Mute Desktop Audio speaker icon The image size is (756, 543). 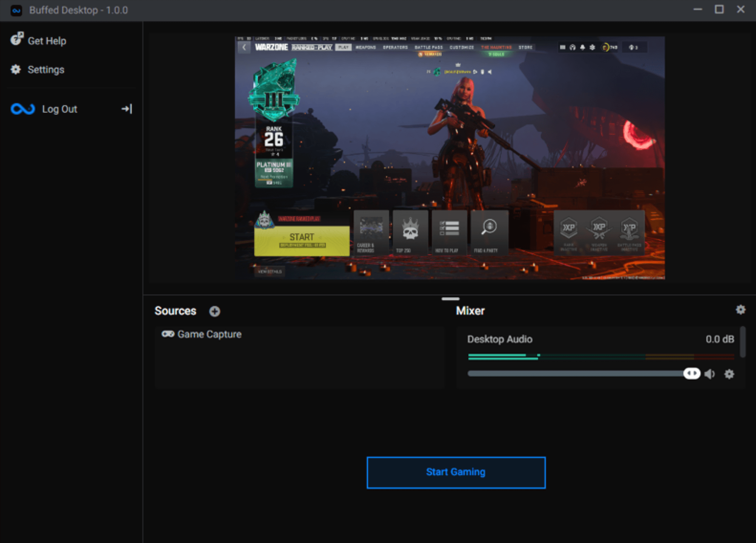click(710, 374)
